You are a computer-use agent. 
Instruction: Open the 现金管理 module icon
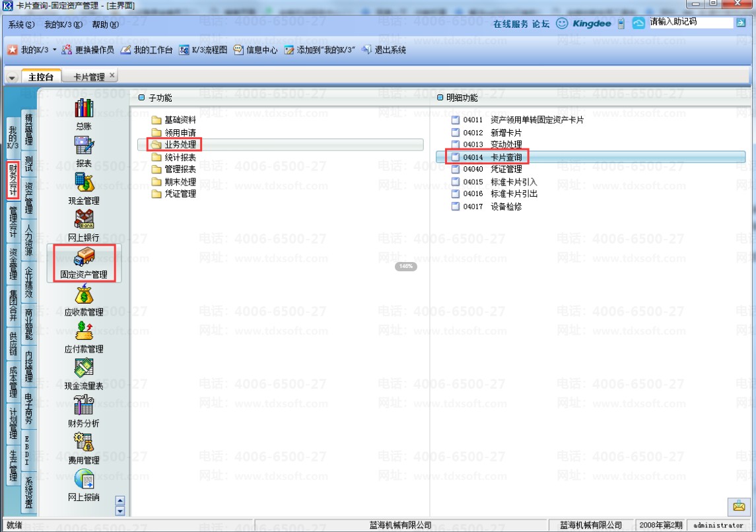tap(85, 183)
